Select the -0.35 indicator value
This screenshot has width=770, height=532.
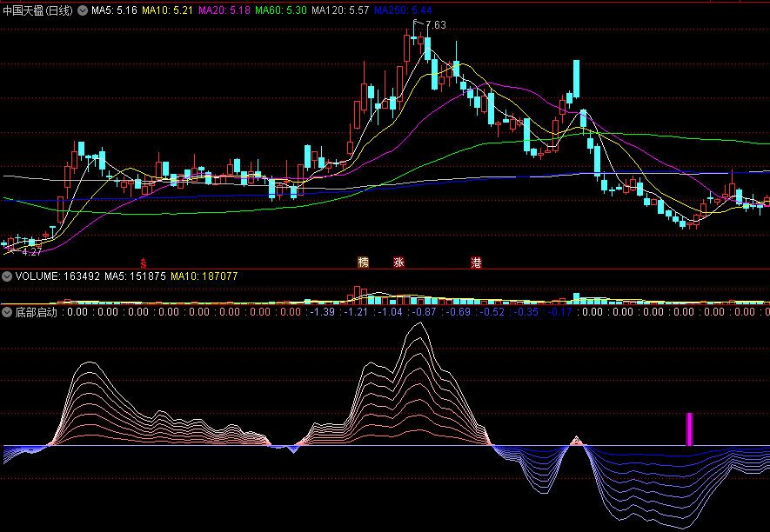pos(526,312)
